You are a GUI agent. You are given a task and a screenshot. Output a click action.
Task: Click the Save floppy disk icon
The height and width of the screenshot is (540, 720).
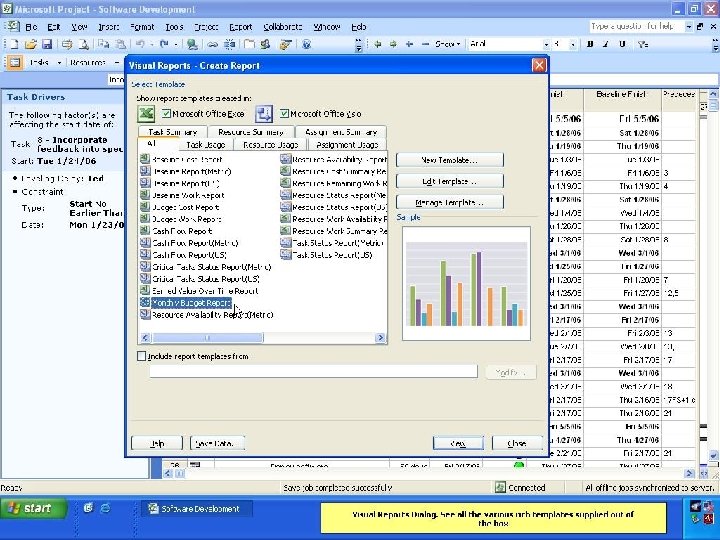[x=46, y=44]
